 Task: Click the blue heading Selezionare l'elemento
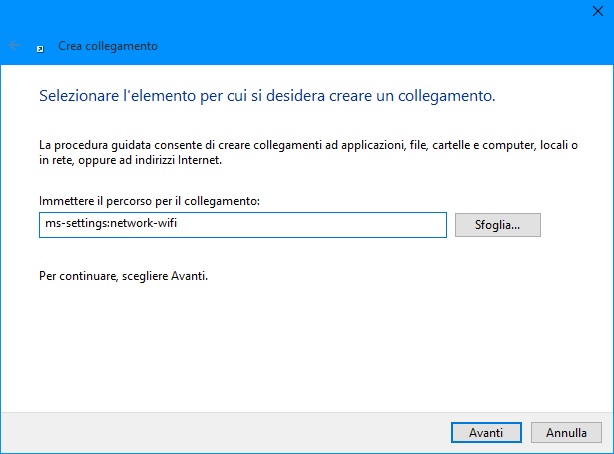point(267,97)
